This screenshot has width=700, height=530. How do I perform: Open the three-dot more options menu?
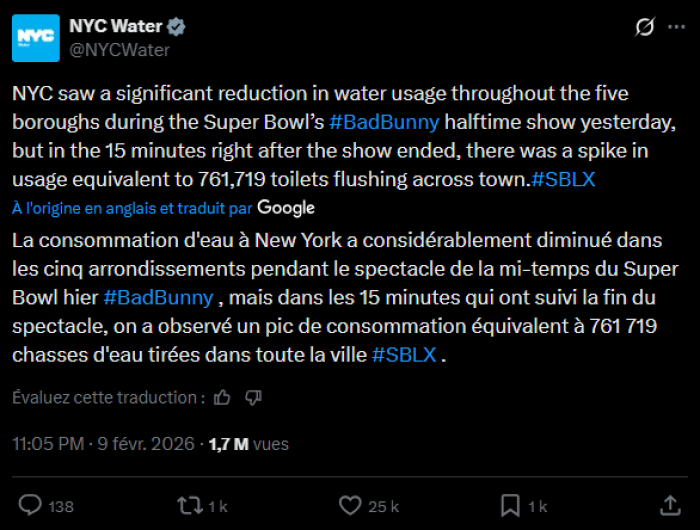coord(677,27)
